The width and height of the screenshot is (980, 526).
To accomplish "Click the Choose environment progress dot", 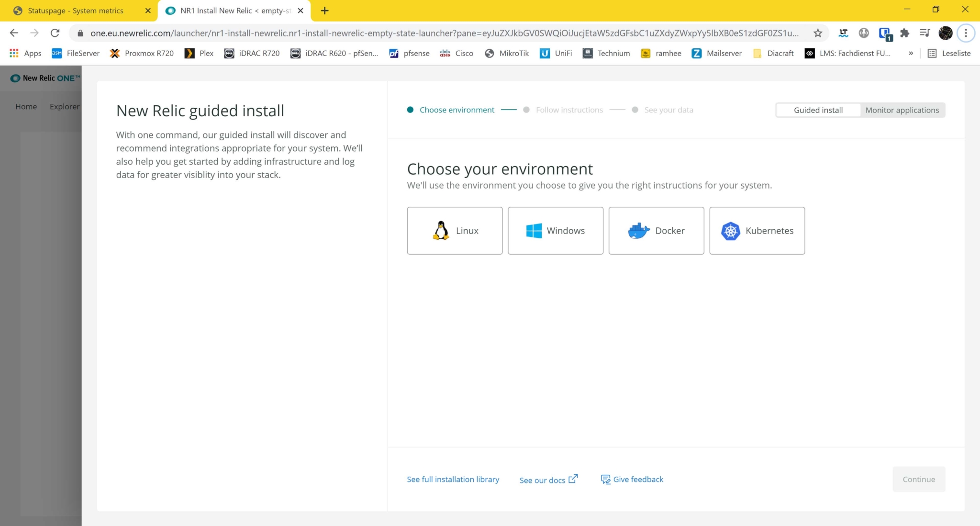I will tap(411, 110).
